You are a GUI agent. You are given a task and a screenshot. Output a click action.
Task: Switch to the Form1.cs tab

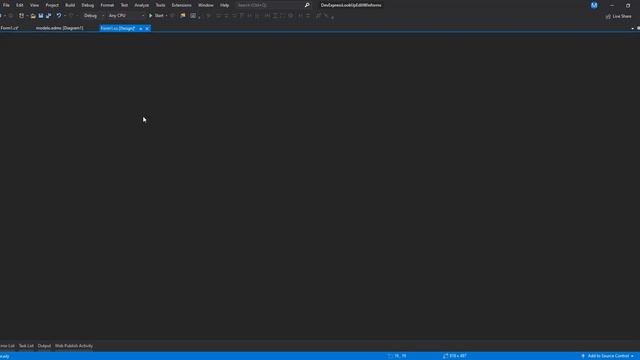point(9,28)
